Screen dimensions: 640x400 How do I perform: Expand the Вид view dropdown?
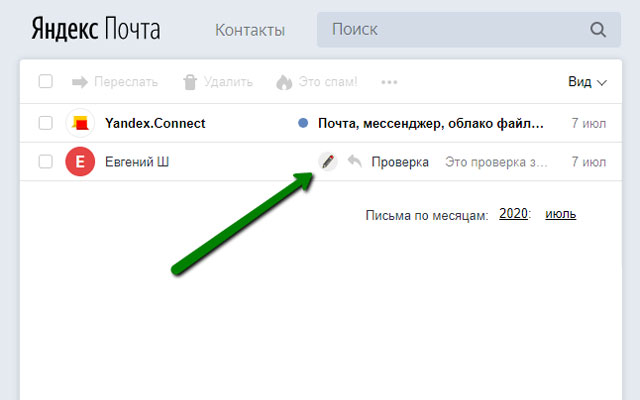click(587, 82)
